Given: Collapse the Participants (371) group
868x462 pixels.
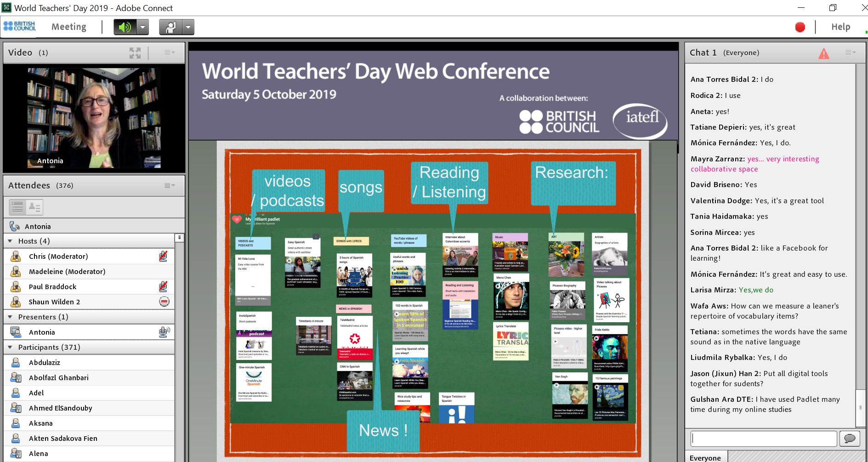Looking at the screenshot, I should 10,348.
